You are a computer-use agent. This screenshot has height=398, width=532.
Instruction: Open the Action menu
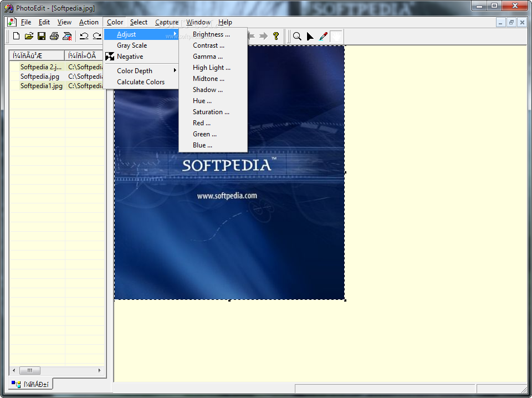[x=89, y=22]
